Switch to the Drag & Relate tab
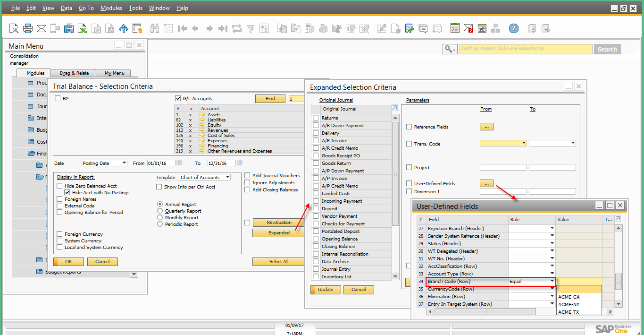The image size is (644, 335). [x=74, y=73]
